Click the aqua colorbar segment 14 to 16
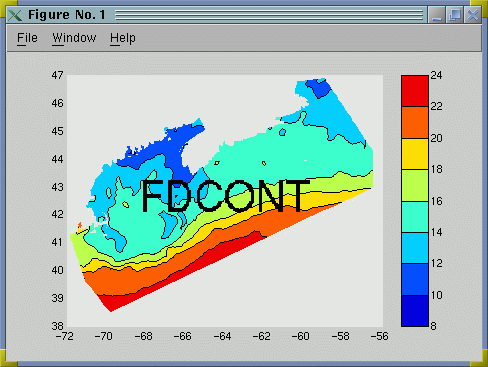The image size is (488, 367). click(415, 217)
